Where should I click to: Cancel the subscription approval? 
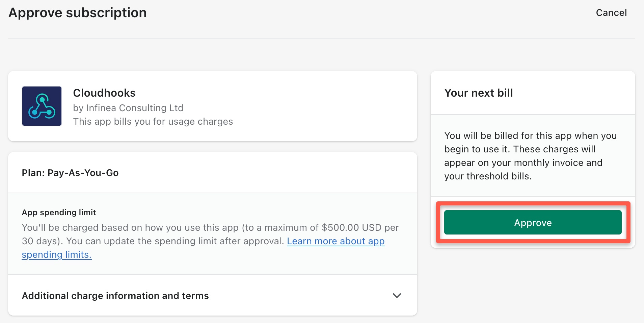[611, 13]
